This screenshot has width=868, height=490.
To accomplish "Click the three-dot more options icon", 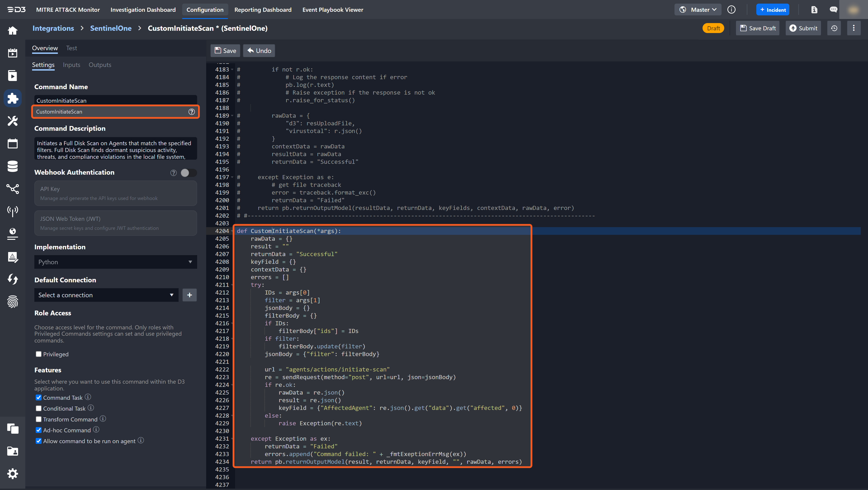I will 854,28.
